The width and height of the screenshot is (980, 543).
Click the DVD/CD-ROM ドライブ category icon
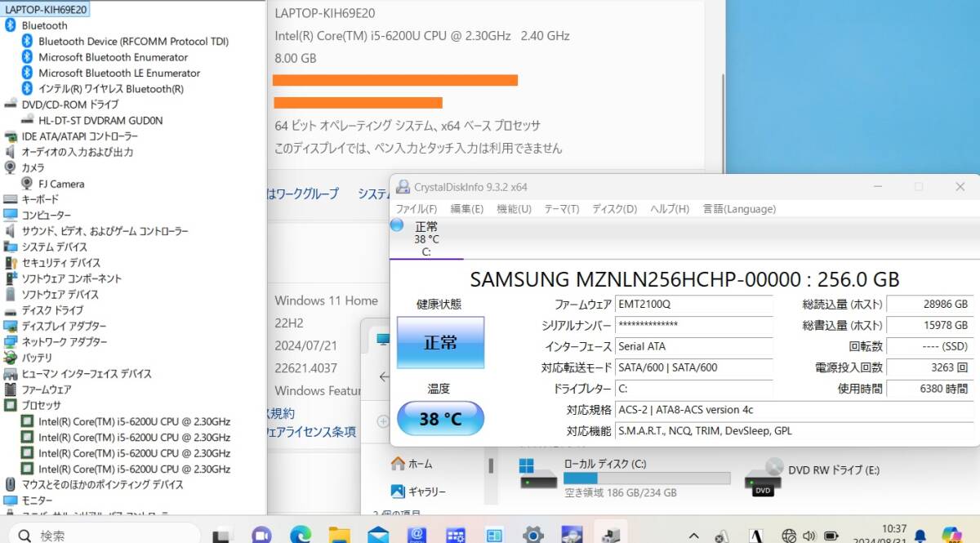[11, 104]
